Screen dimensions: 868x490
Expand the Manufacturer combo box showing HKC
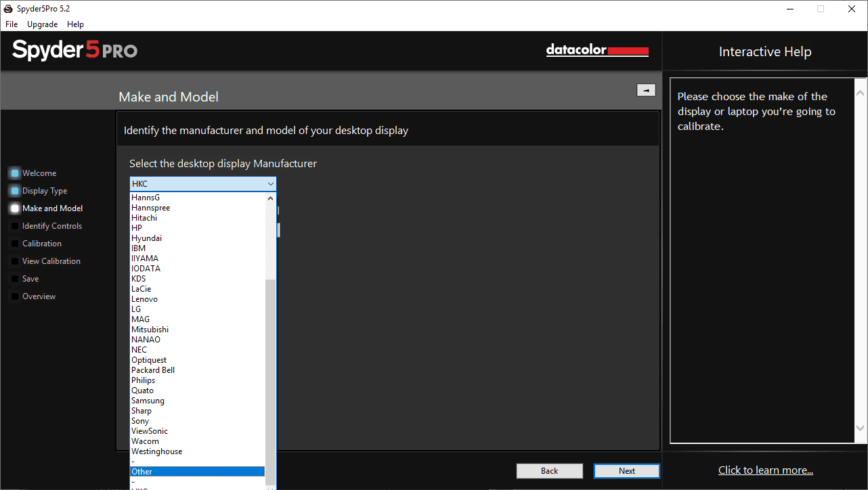point(203,183)
